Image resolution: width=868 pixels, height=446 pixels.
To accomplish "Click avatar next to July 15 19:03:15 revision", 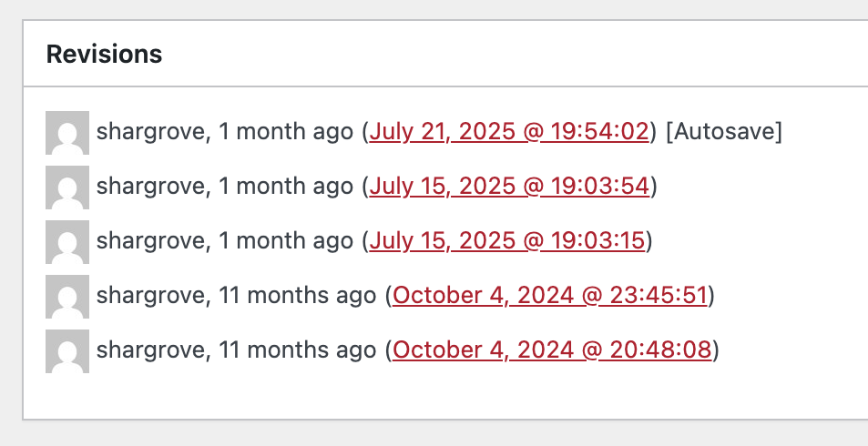I will click(67, 241).
